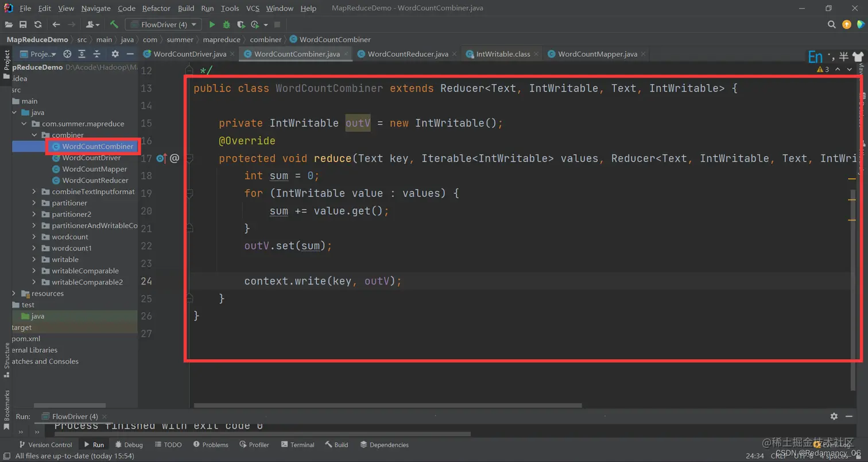Fold the reduce method at line 17
This screenshot has width=868, height=462.
tap(189, 158)
